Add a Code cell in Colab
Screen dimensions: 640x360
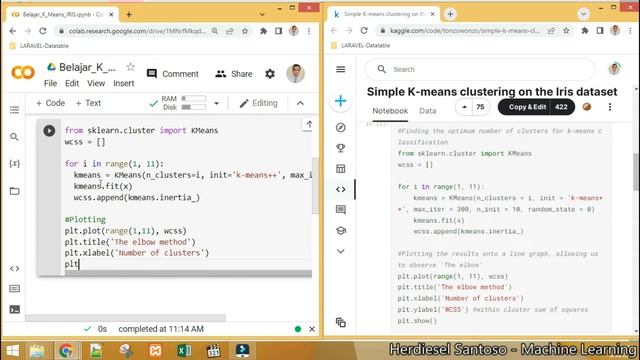[x=51, y=103]
